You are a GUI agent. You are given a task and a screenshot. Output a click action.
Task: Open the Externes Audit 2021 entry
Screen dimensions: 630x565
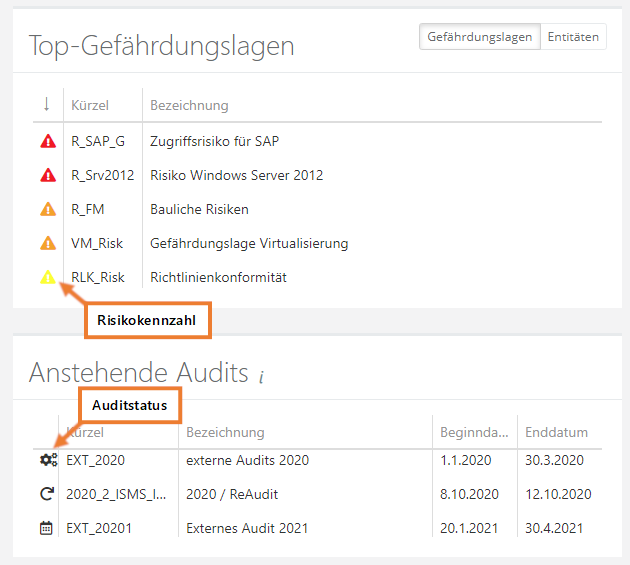(x=247, y=528)
